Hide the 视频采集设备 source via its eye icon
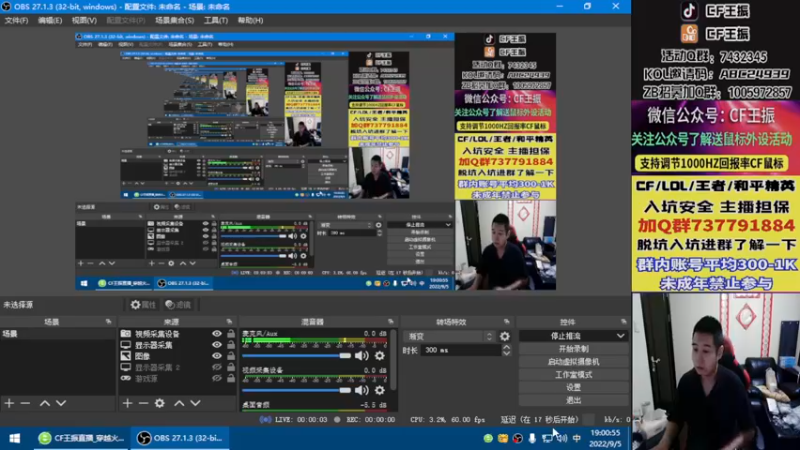This screenshot has width=800, height=450. (217, 334)
